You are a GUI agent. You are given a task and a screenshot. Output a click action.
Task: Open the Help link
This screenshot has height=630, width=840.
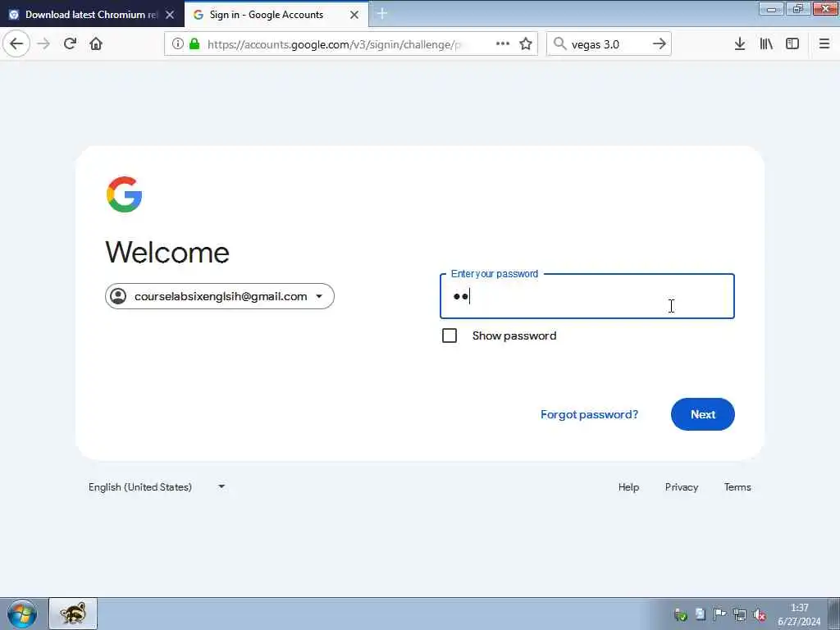628,487
